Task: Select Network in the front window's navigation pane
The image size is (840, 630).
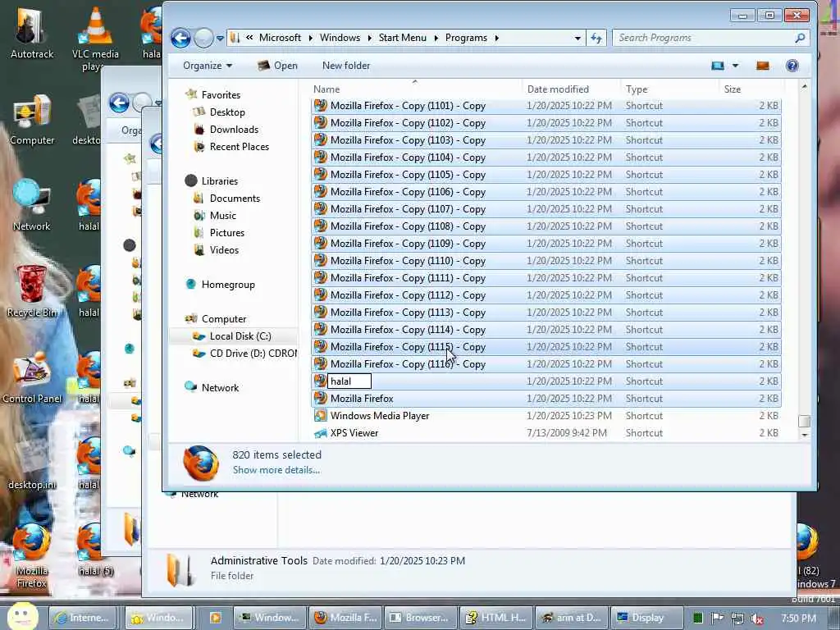Action: click(x=220, y=387)
